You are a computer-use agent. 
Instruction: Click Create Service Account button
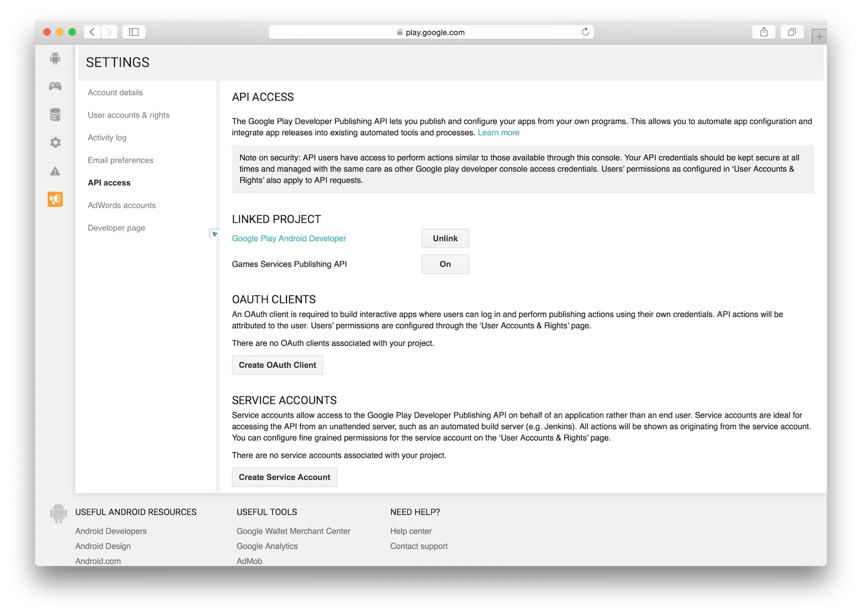pyautogui.click(x=284, y=477)
